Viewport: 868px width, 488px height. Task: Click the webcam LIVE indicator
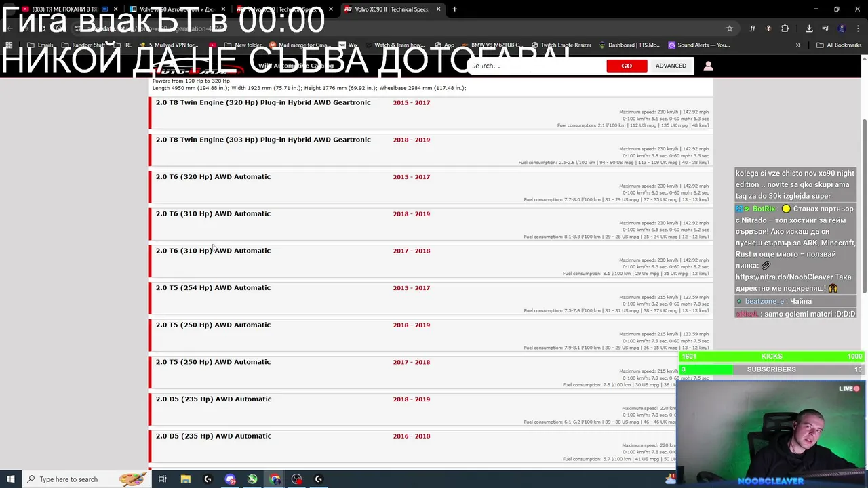pos(850,389)
